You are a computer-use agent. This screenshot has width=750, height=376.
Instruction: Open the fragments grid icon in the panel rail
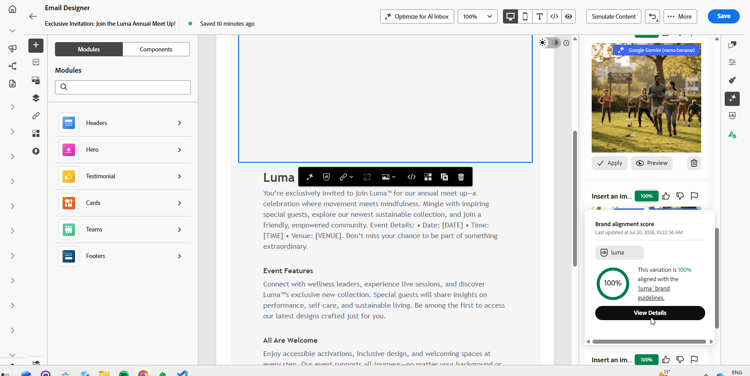tap(36, 133)
